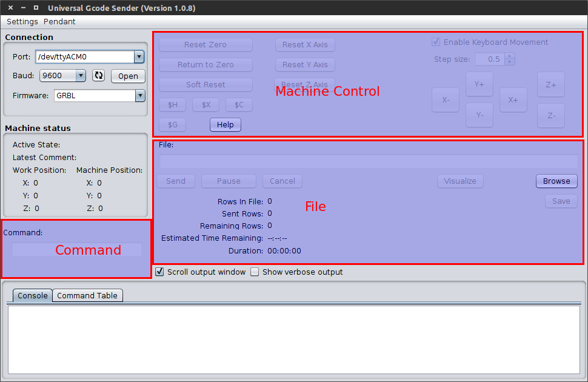Click the Reset Zero button
This screenshot has height=382, width=588.
[x=205, y=45]
